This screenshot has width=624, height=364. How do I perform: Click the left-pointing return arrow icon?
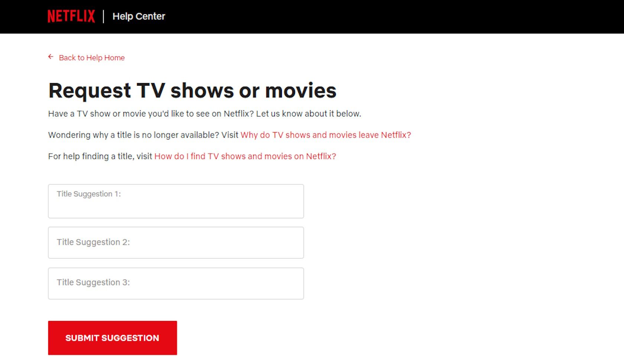pyautogui.click(x=51, y=56)
